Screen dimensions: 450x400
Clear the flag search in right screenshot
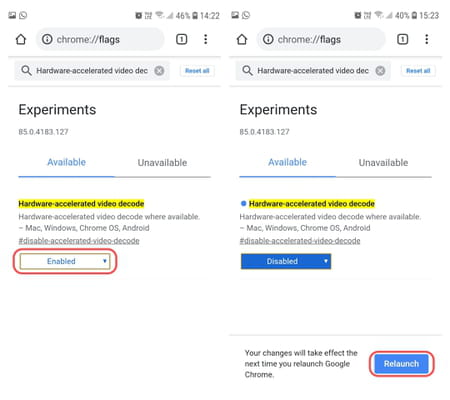380,71
